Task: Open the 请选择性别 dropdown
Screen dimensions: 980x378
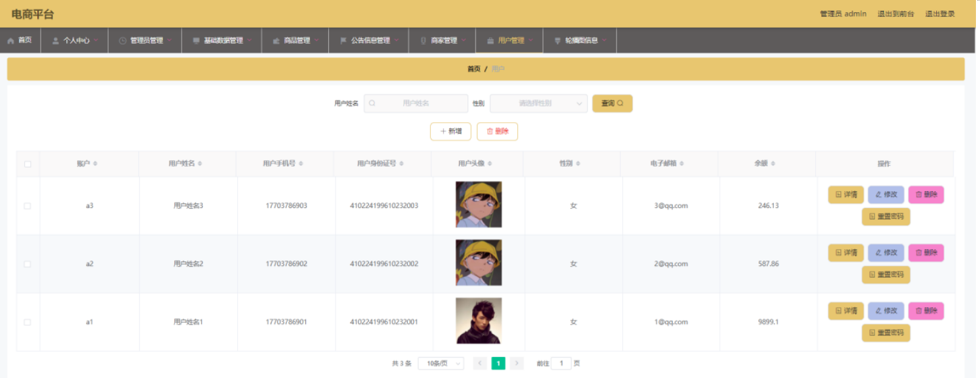Action: coord(538,103)
